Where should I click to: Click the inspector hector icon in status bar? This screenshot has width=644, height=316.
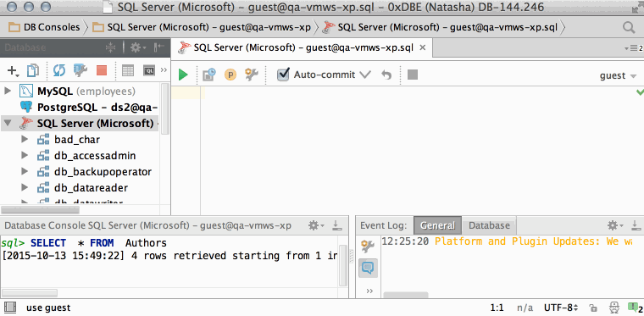[613, 308]
